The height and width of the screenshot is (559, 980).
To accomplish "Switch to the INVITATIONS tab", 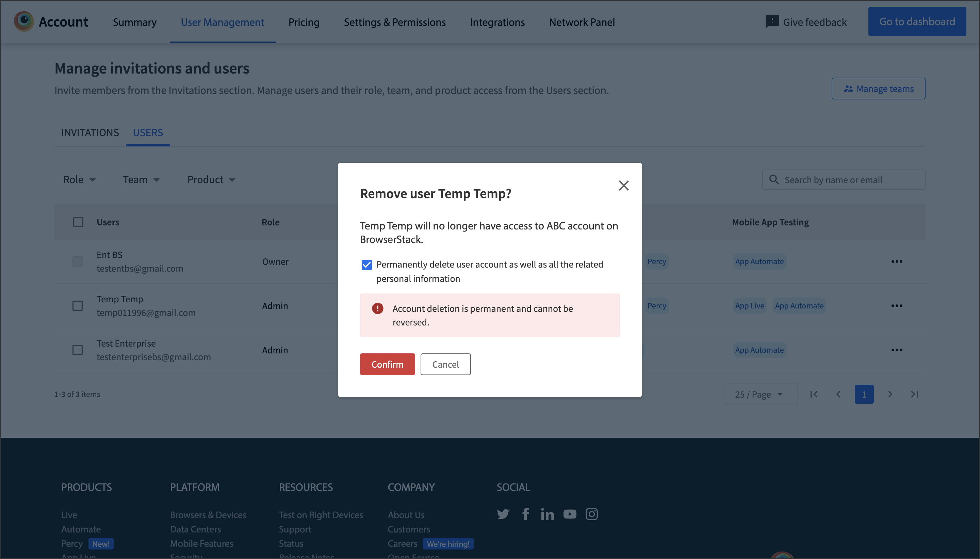I will tap(90, 132).
